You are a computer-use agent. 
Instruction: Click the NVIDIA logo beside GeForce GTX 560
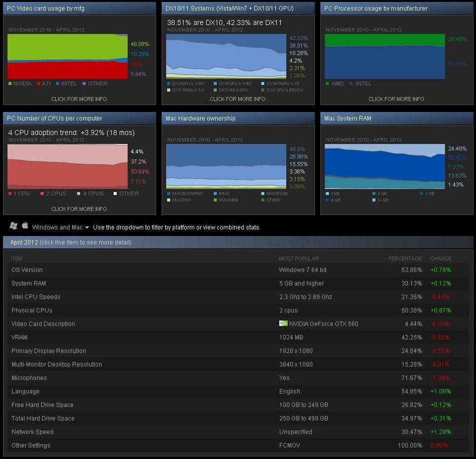pyautogui.click(x=283, y=323)
